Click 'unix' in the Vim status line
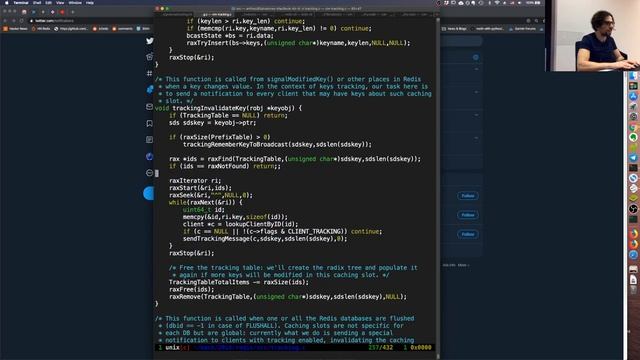The width and height of the screenshot is (640, 360). click(172, 347)
